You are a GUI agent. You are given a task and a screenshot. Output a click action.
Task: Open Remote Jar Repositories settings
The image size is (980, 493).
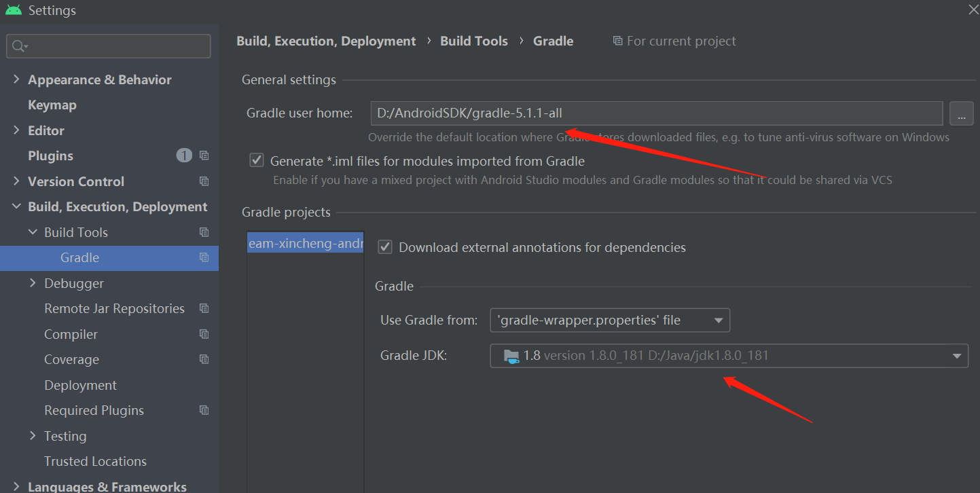pos(114,308)
